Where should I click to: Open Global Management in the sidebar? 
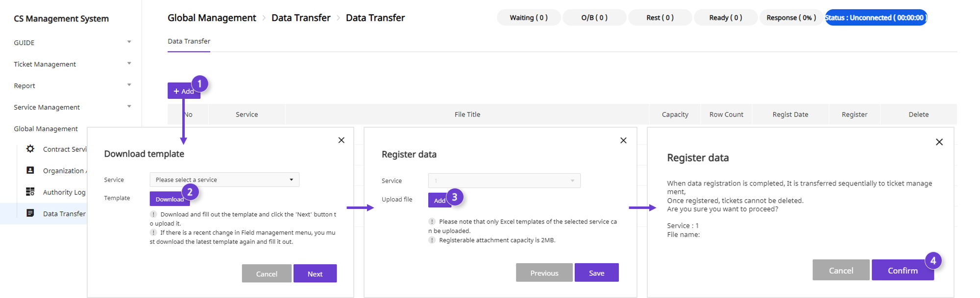pos(46,129)
